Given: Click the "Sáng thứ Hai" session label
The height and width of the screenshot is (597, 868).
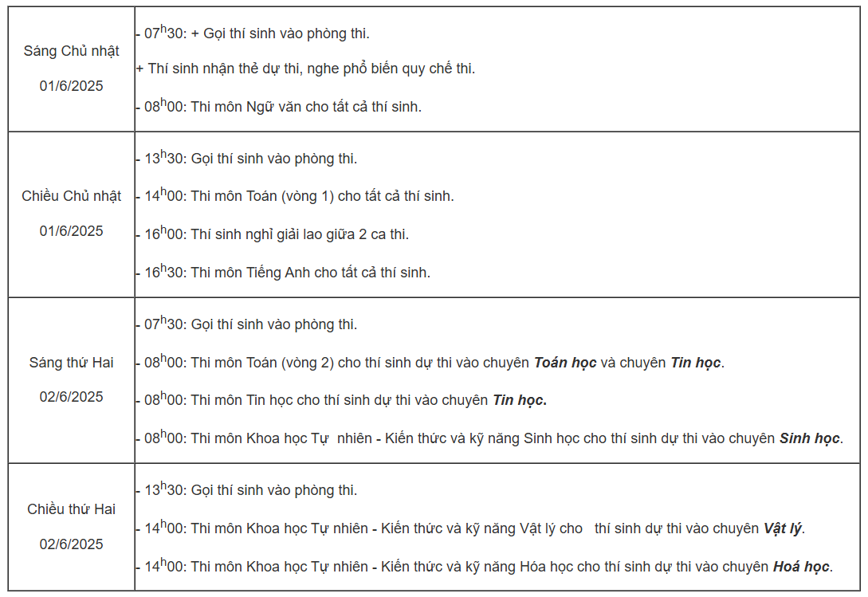Looking at the screenshot, I should [x=71, y=363].
